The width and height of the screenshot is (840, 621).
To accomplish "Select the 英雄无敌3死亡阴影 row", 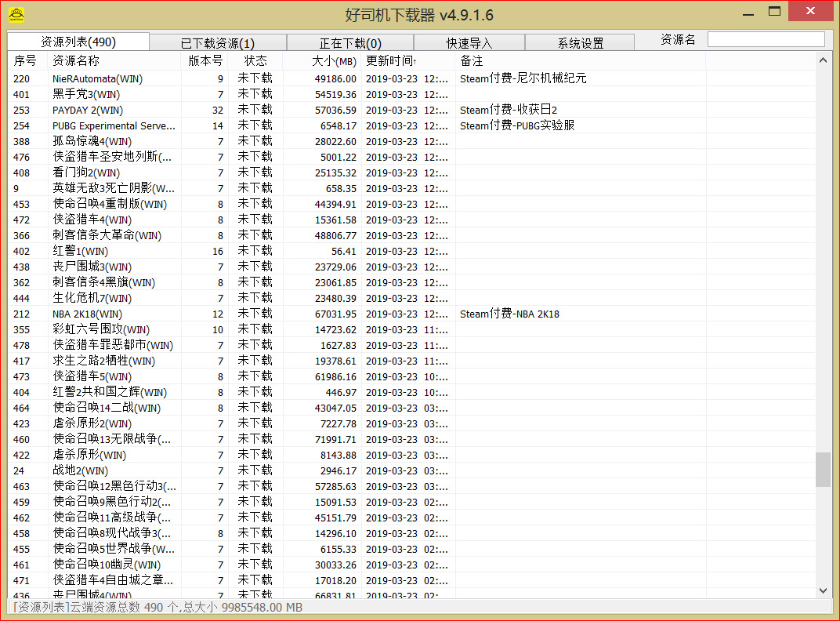I will coord(411,188).
